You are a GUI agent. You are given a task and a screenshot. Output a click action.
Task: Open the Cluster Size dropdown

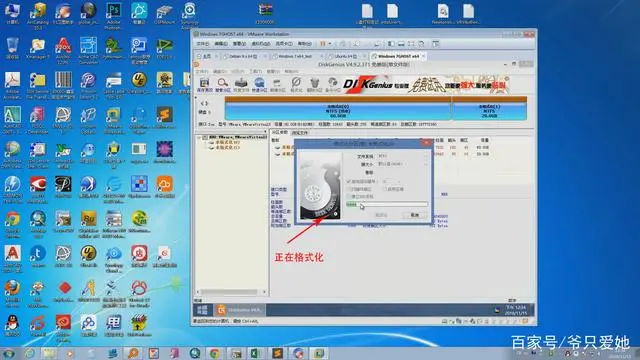(x=402, y=164)
